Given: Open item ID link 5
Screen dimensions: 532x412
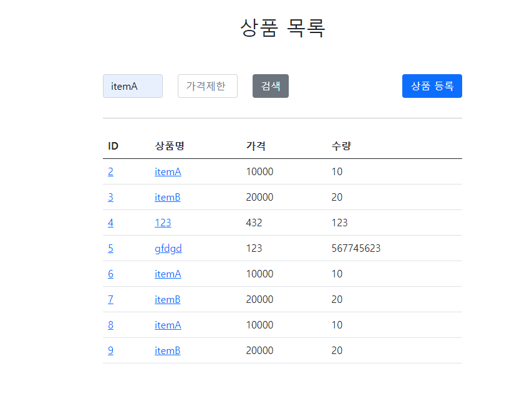Looking at the screenshot, I should click(110, 248).
